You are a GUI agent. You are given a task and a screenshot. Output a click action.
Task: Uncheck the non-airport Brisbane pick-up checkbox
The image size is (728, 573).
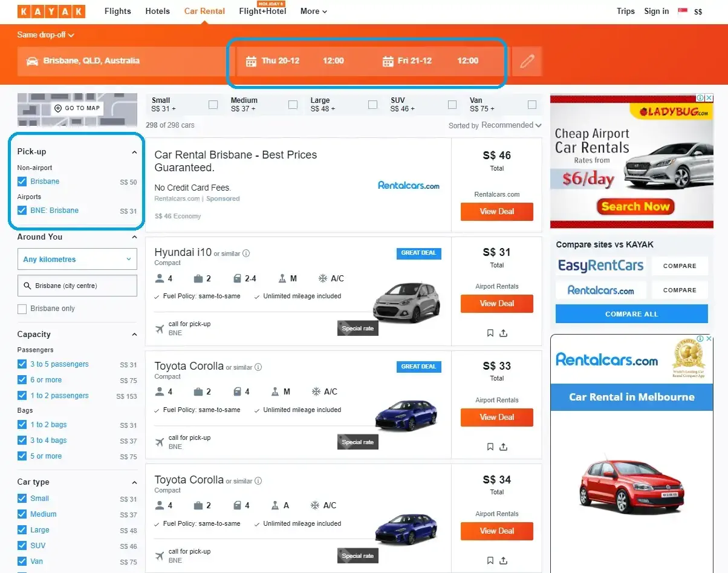[22, 182]
